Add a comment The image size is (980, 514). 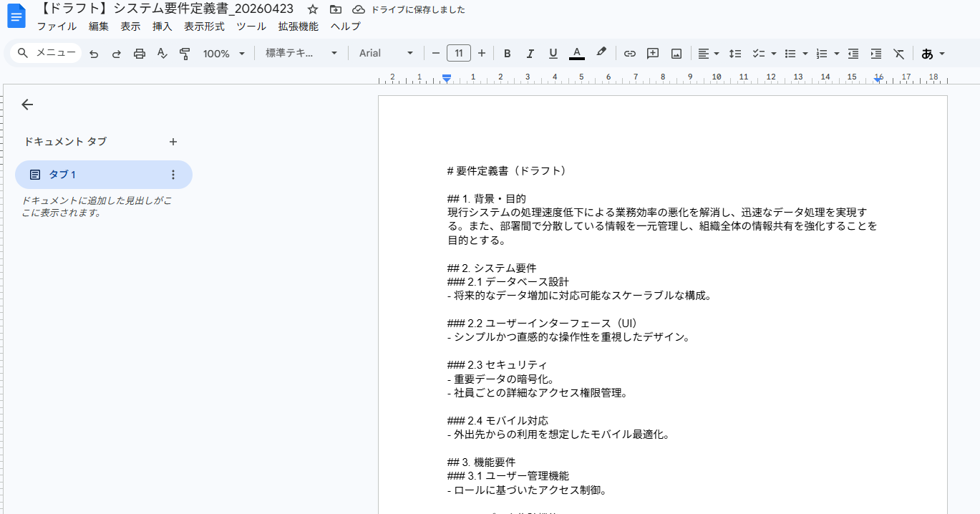coord(653,54)
